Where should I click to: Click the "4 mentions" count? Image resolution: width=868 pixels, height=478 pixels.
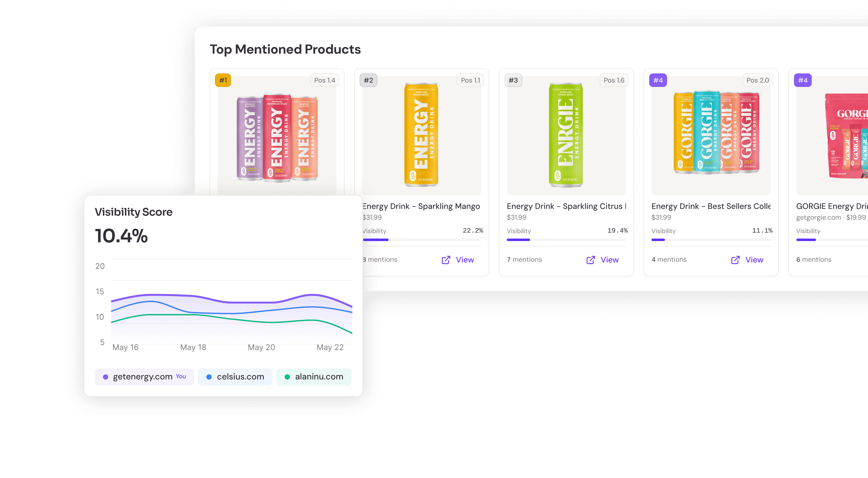(669, 259)
